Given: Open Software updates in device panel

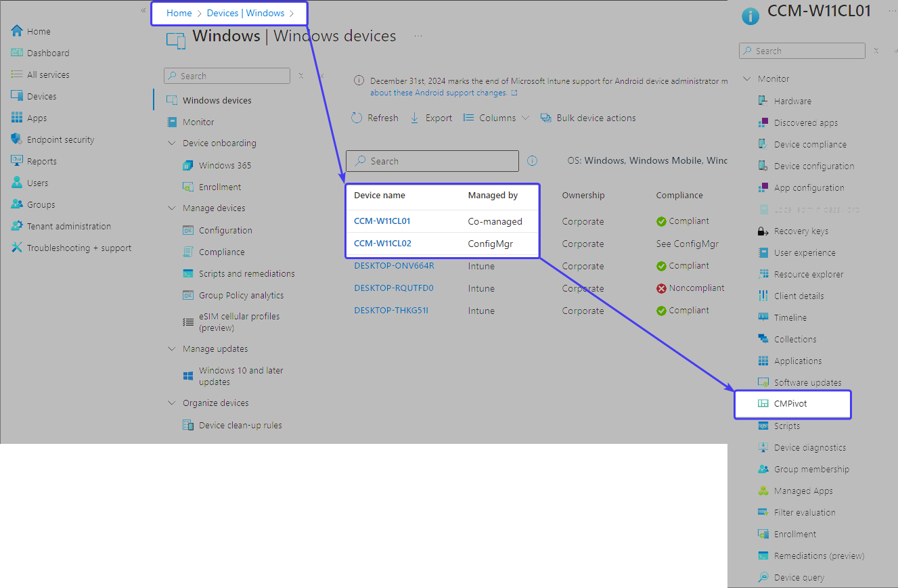Looking at the screenshot, I should click(807, 382).
